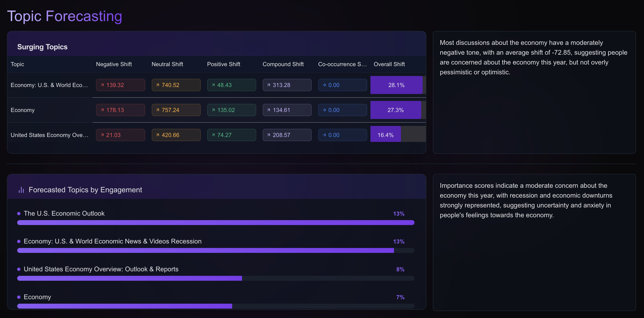644x318 pixels.
Task: Click the Negative Shift column header
Action: point(114,64)
